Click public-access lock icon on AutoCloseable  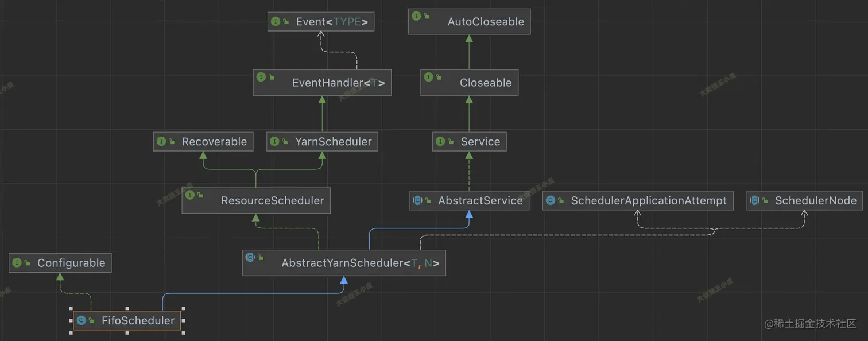point(427,15)
